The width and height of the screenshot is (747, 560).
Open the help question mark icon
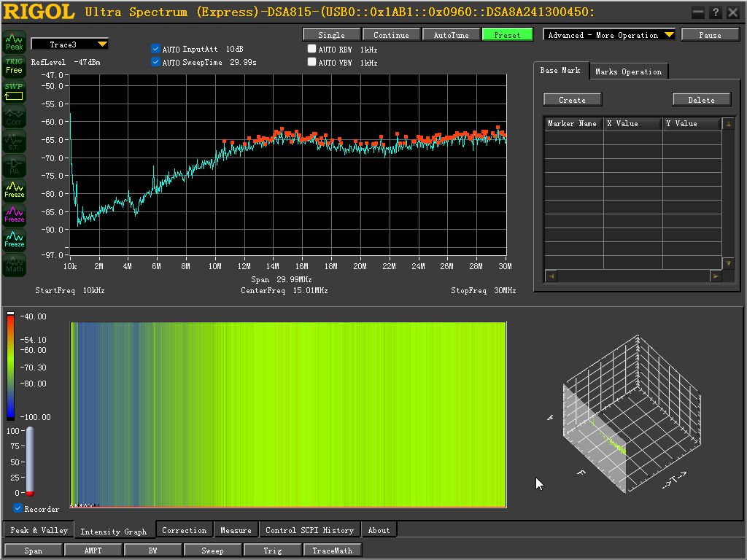(x=715, y=12)
